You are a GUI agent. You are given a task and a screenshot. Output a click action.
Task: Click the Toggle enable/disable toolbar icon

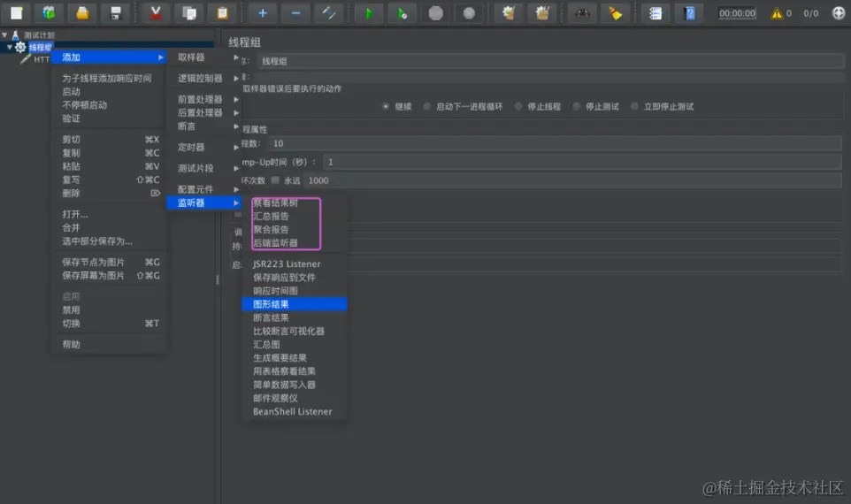click(329, 13)
